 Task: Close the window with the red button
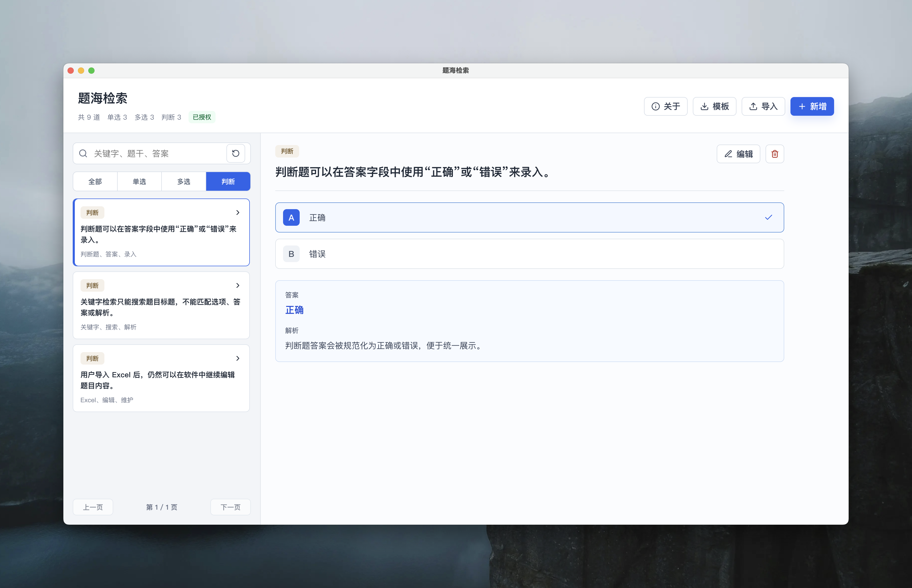[x=71, y=71]
